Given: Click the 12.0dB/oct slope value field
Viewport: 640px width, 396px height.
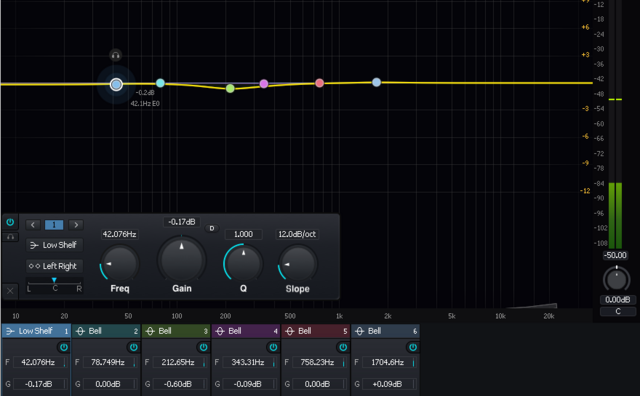Looking at the screenshot, I should (x=297, y=234).
